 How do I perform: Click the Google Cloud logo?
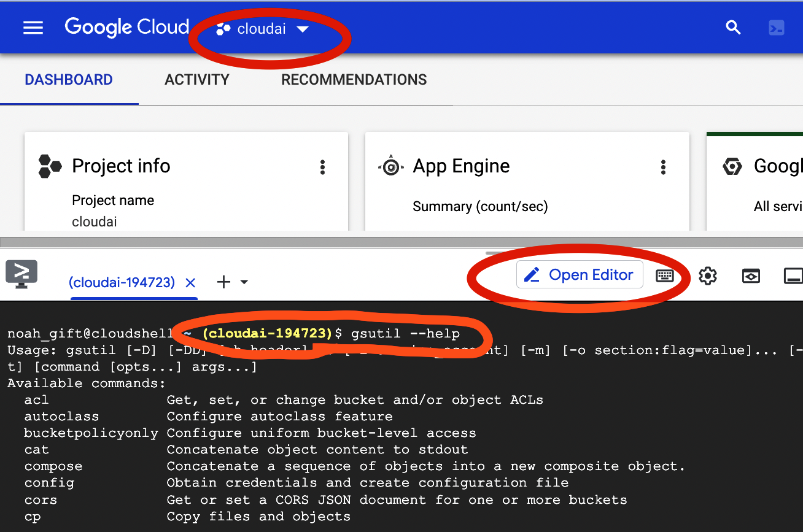tap(126, 28)
